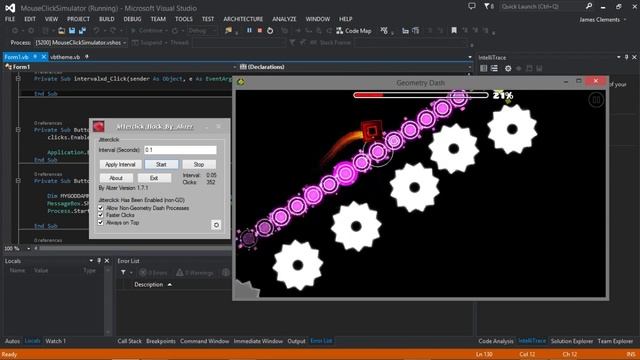This screenshot has height=360, width=640.
Task: Pause Geometry Dash with the pause icon
Action: point(596,100)
